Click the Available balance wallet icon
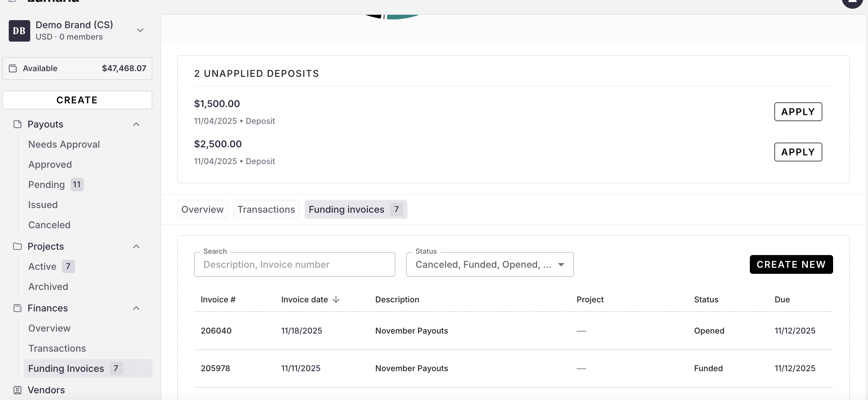This screenshot has width=868, height=400. [13, 68]
